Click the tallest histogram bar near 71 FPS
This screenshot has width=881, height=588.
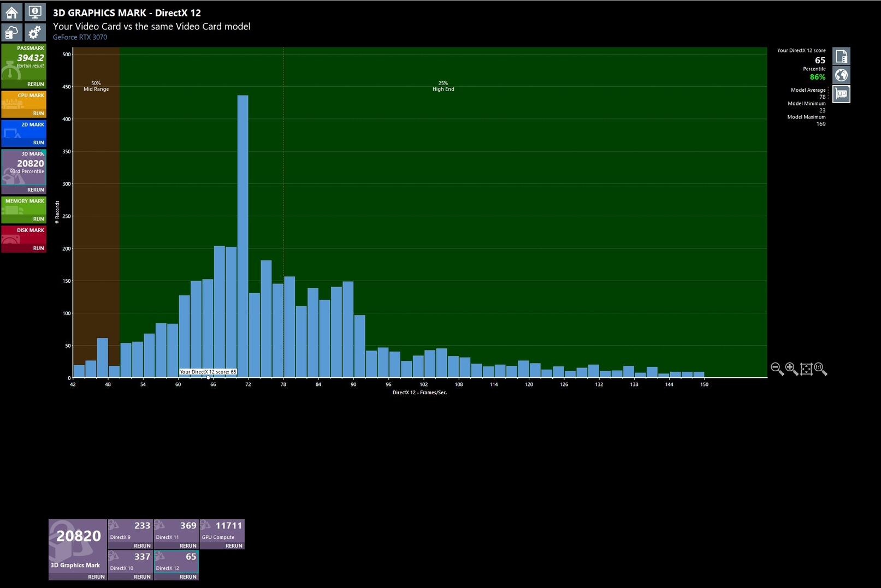(243, 236)
